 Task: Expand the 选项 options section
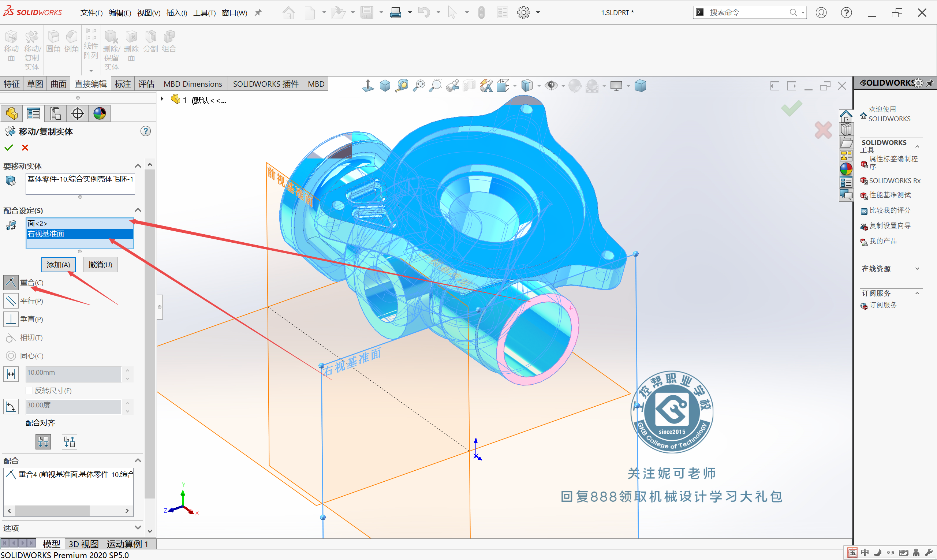coord(138,527)
